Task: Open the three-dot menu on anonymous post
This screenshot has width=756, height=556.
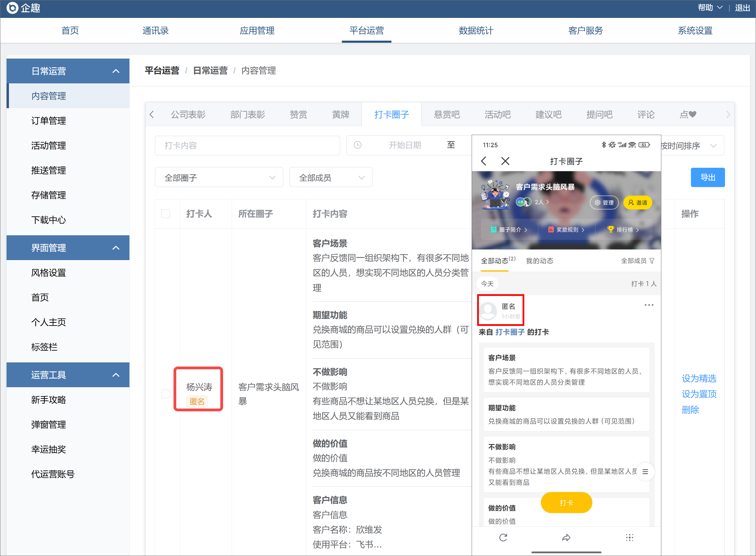Action: [x=649, y=305]
